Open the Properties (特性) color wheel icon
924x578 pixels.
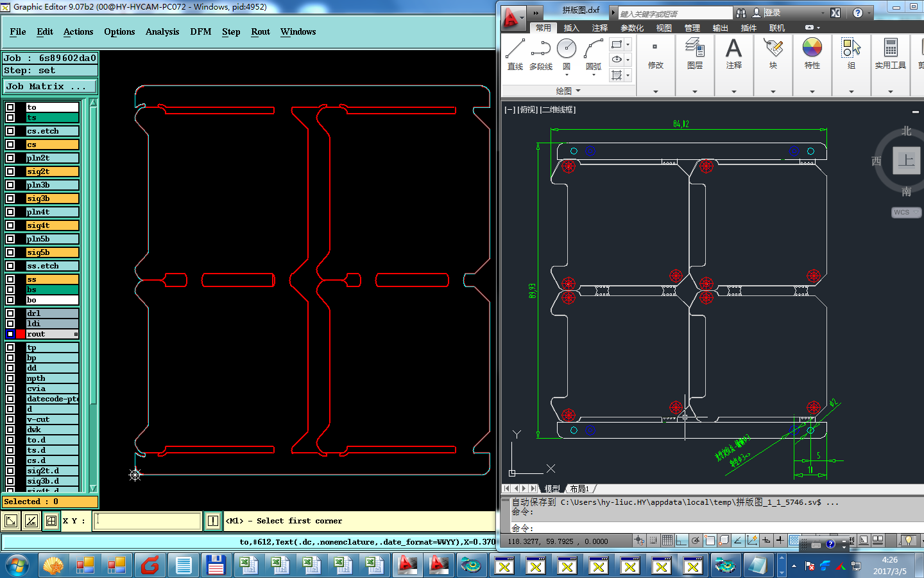pos(812,48)
